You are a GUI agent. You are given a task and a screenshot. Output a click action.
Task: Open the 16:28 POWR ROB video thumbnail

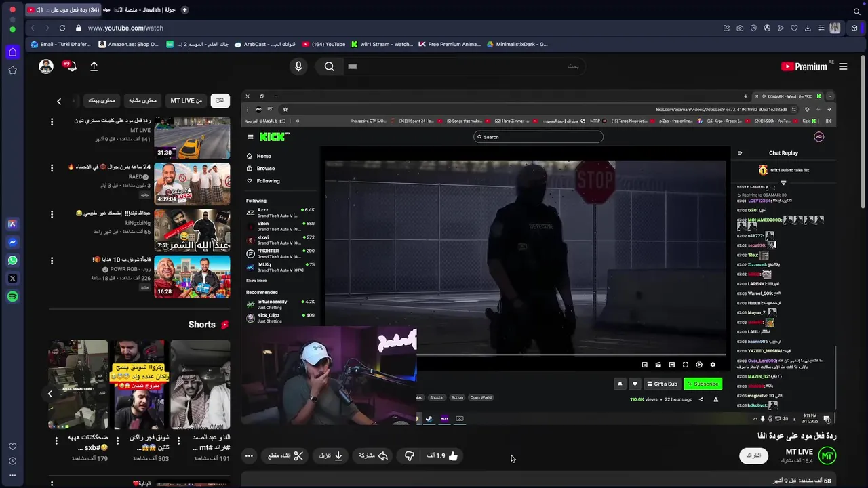click(x=192, y=277)
